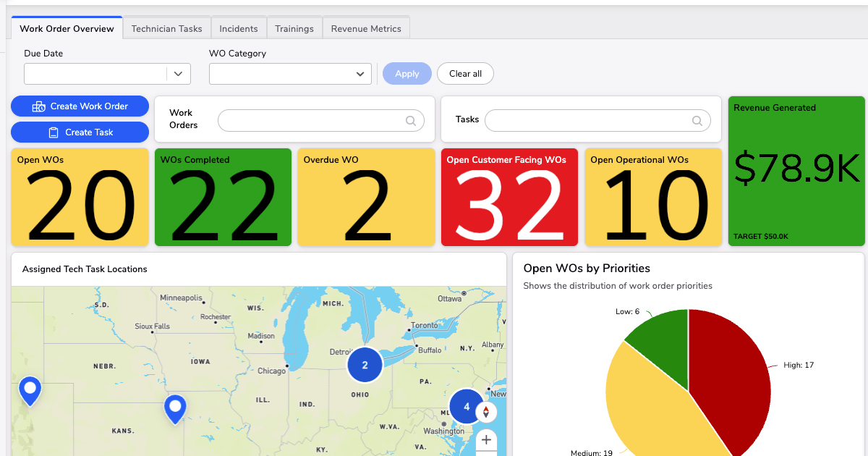Click the 'Assigned Tech Task Locations' heading
Screen dimensions: 868x456
(85, 269)
